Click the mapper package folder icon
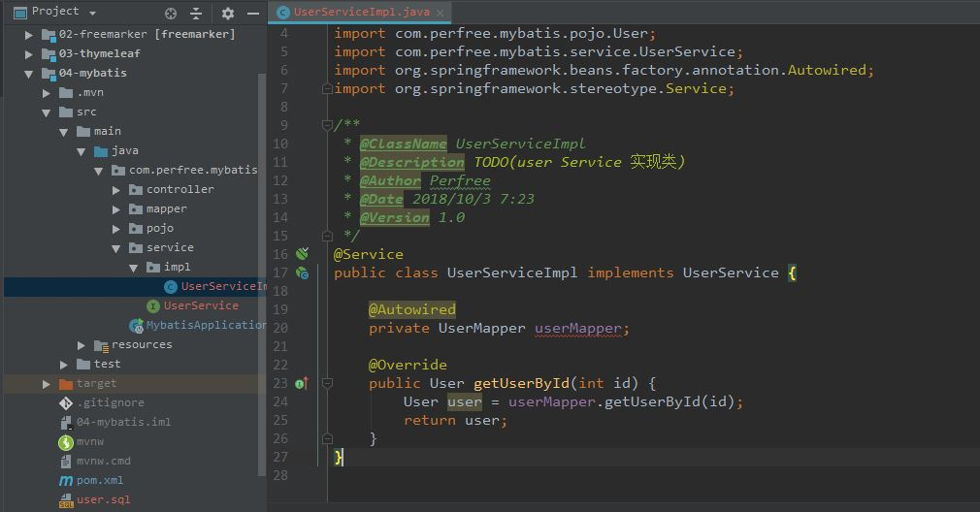 pos(136,209)
